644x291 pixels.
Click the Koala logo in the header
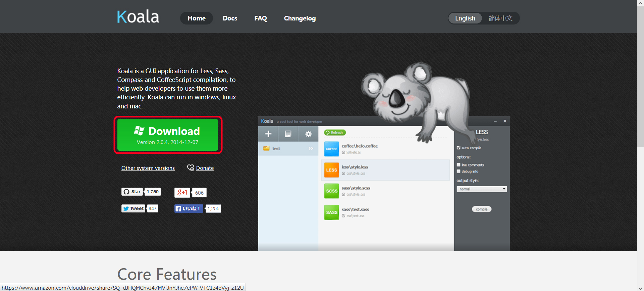(138, 17)
